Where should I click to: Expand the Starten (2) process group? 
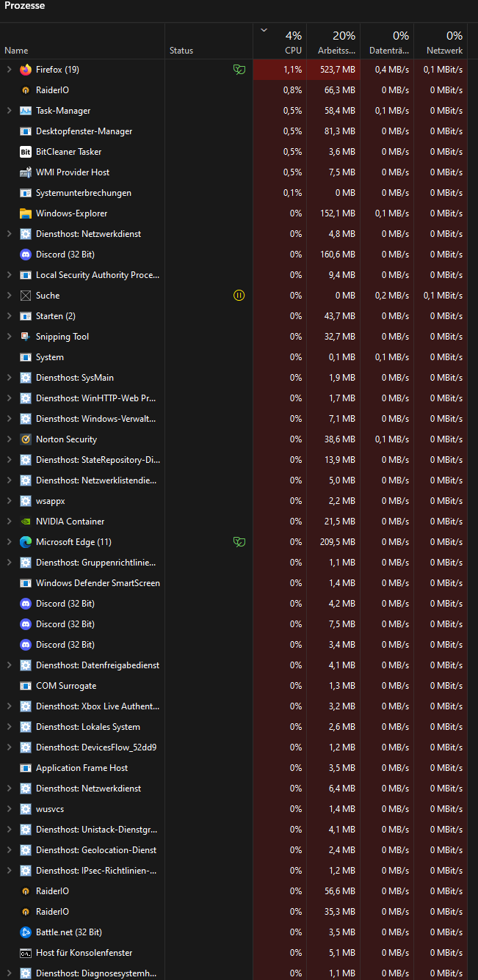pos(9,316)
